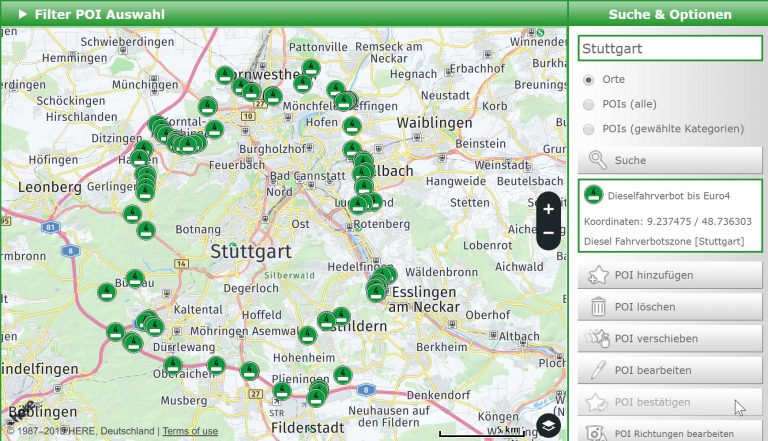Expand the Filter POI Auswahl panel
768x441 pixels.
coord(92,14)
